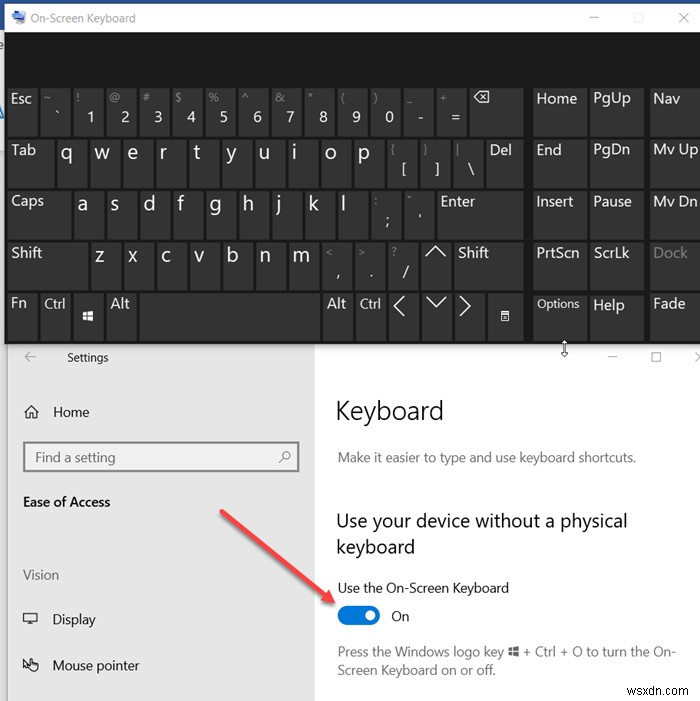This screenshot has width=700, height=701.
Task: Toggle the Fn key
Action: (22, 317)
